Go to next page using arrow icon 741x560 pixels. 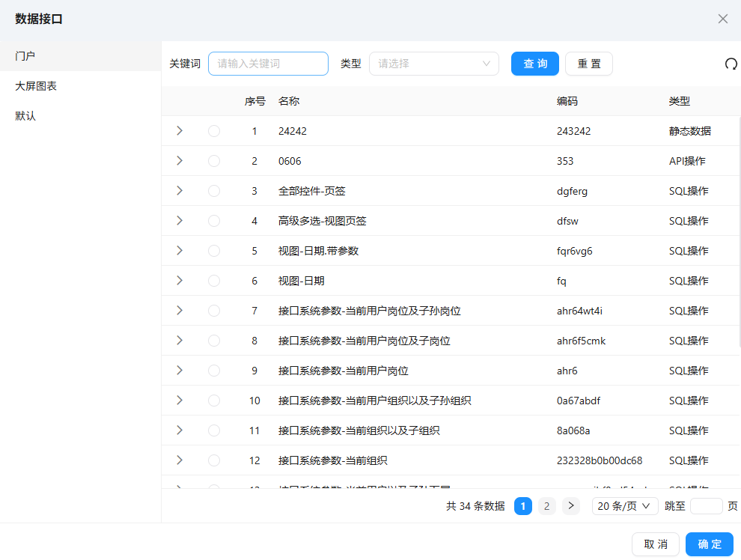(x=571, y=506)
